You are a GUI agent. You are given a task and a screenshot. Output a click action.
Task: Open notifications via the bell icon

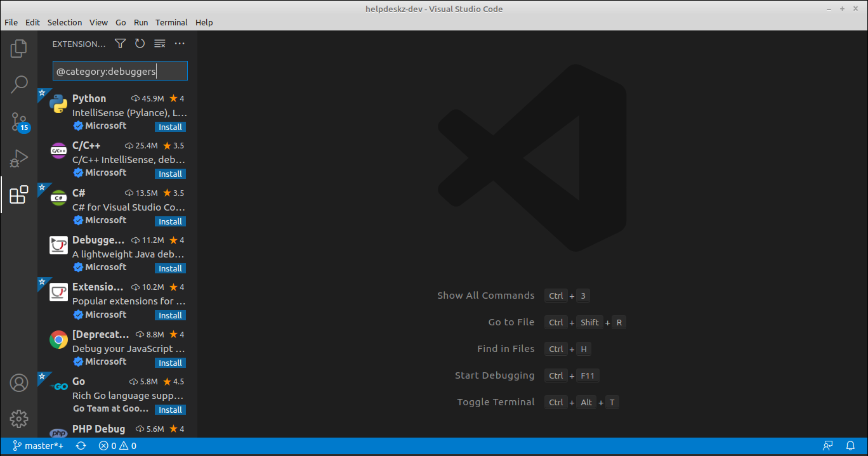(850, 445)
